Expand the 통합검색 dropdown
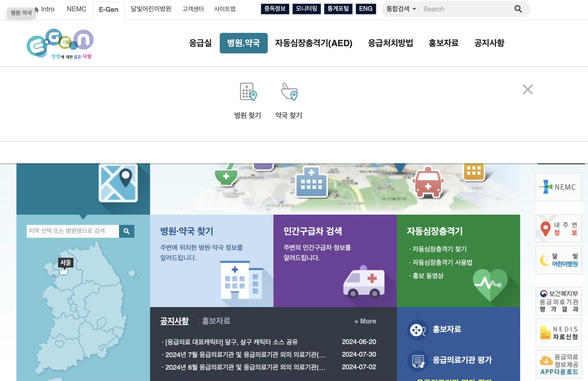Image resolution: width=588 pixels, height=381 pixels. (x=401, y=9)
